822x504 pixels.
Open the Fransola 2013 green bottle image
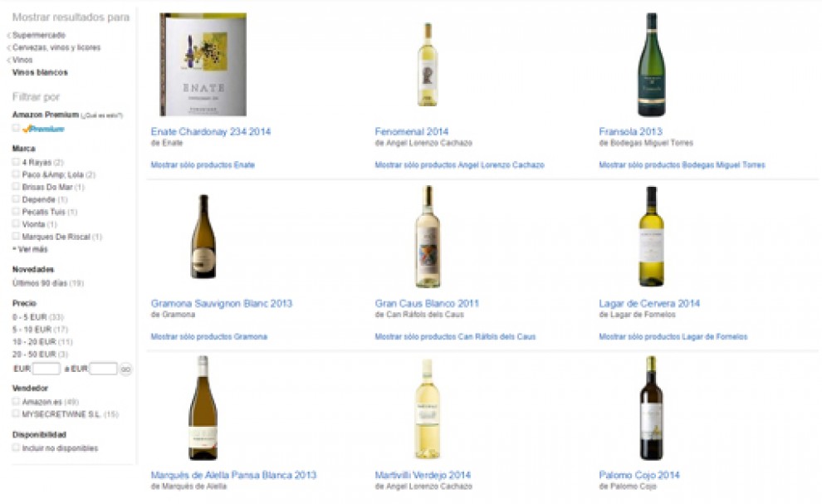651,65
